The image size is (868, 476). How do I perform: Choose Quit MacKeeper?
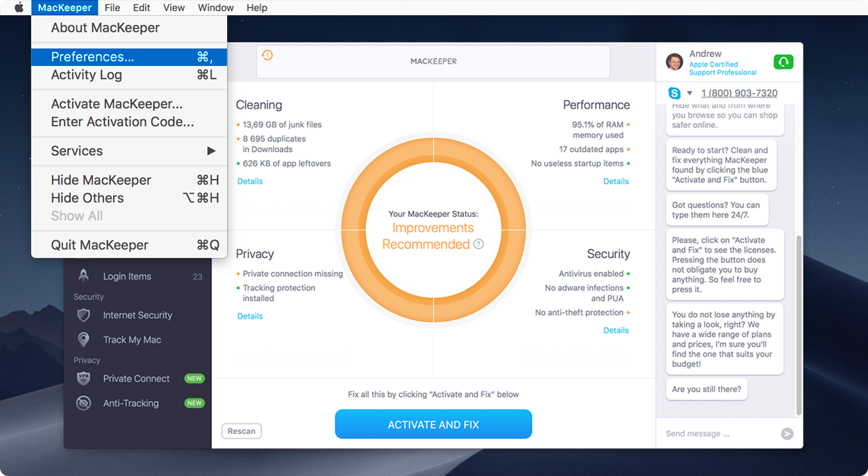click(x=129, y=245)
